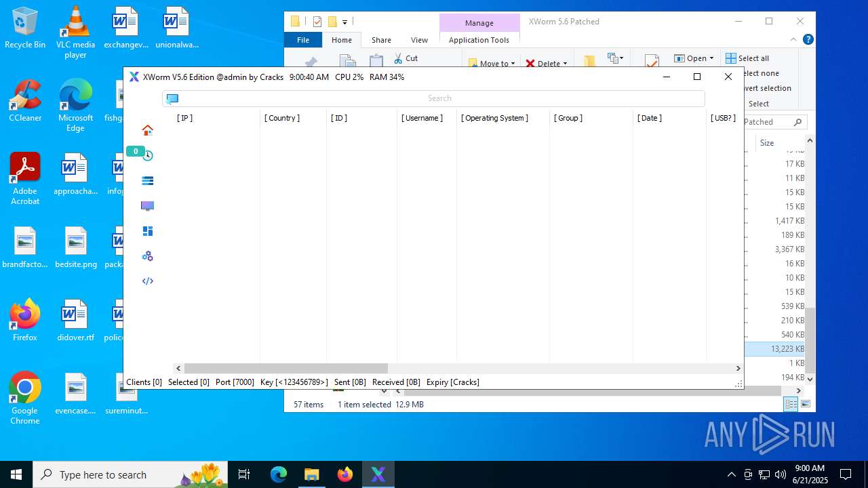Click the New folder icon in Explorer ribbon
The height and width of the screenshot is (488, 868).
click(x=589, y=62)
